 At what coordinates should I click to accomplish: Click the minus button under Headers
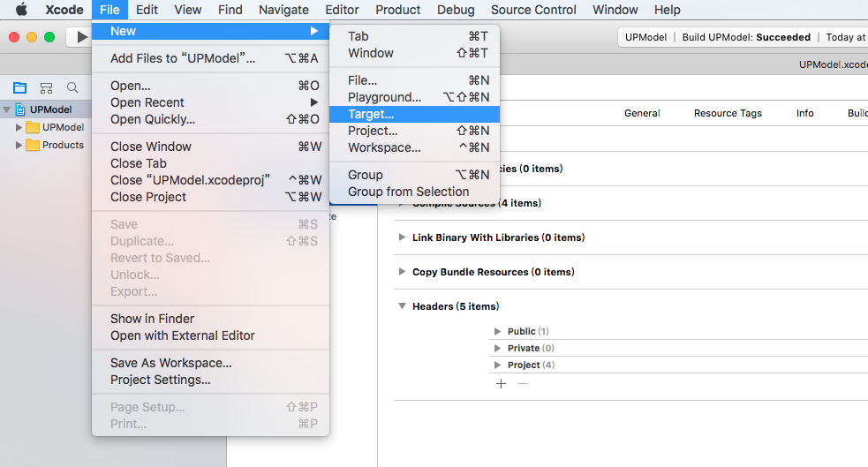(523, 384)
